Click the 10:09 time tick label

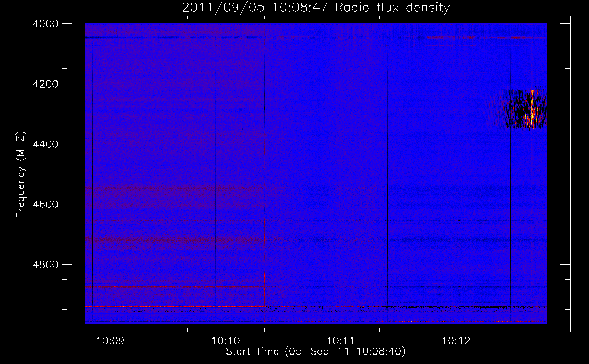click(x=110, y=341)
